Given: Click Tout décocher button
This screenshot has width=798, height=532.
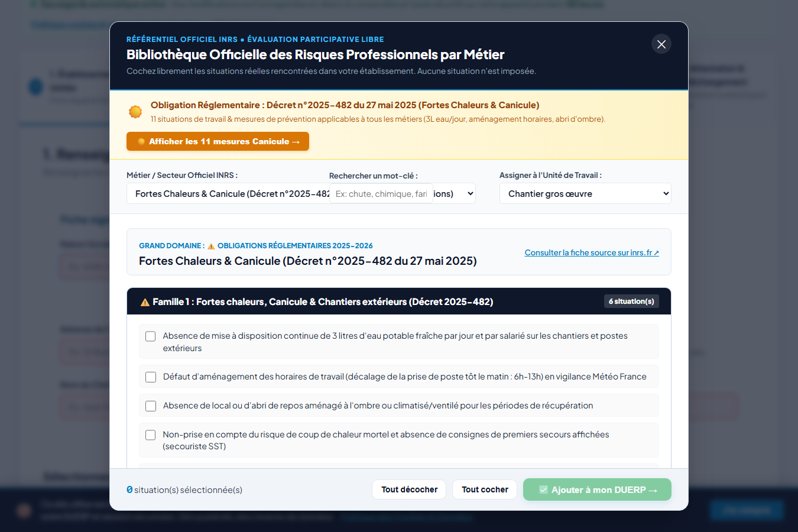Looking at the screenshot, I should tap(409, 489).
